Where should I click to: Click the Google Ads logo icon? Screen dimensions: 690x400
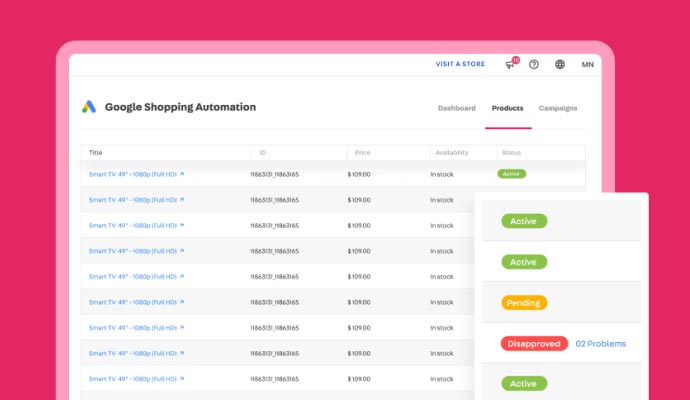point(89,107)
